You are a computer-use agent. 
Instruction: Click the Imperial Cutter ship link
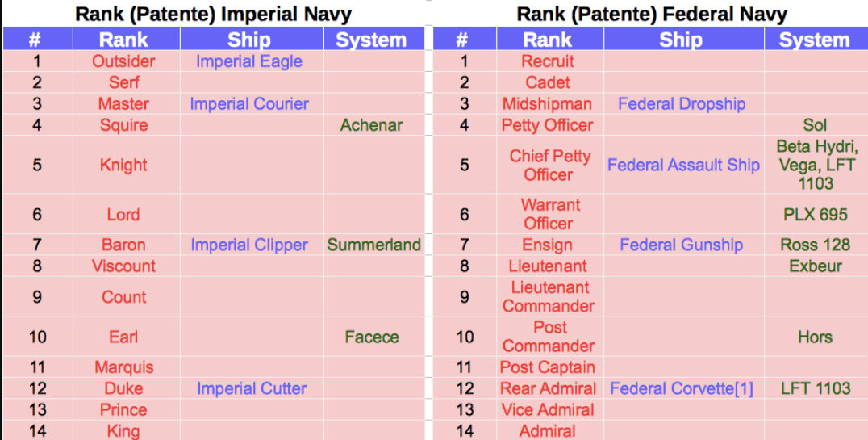point(252,388)
